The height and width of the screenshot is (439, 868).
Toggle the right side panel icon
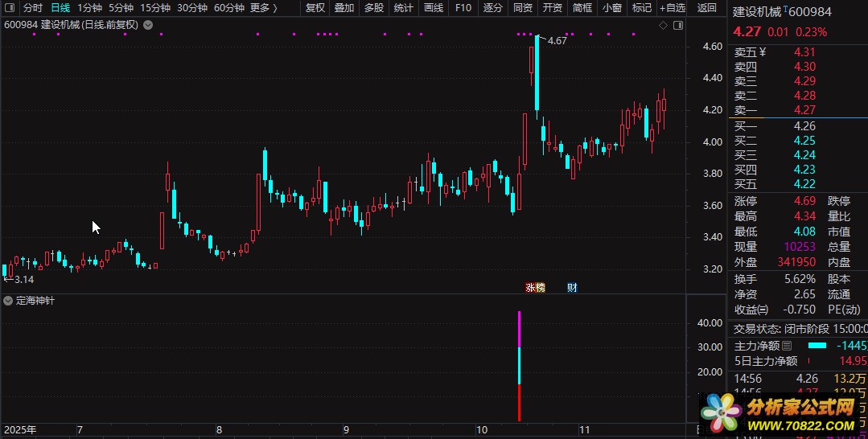tap(678, 26)
